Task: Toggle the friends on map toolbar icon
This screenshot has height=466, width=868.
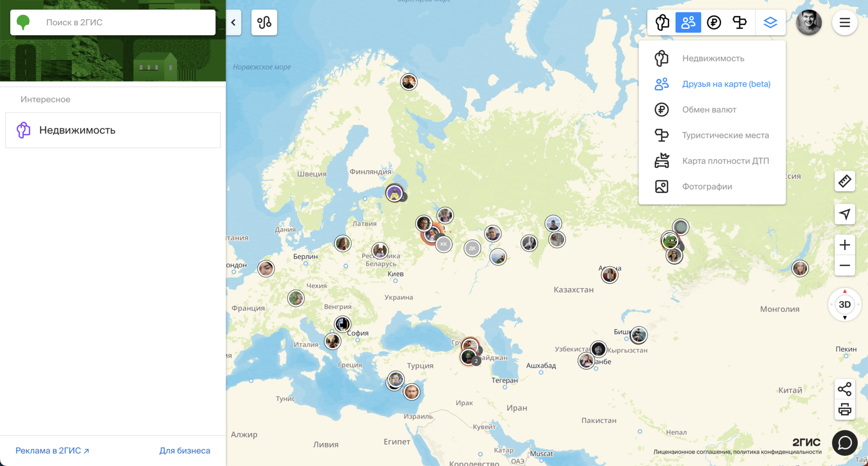Action: (688, 22)
